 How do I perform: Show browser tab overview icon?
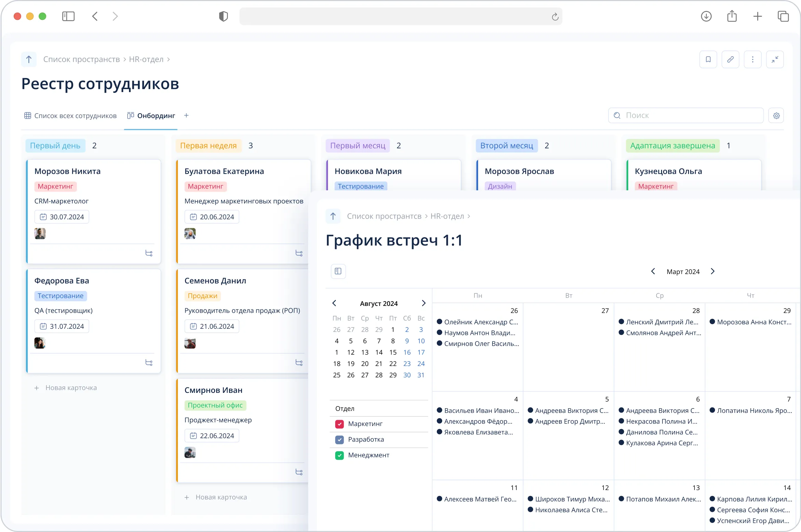(x=783, y=16)
